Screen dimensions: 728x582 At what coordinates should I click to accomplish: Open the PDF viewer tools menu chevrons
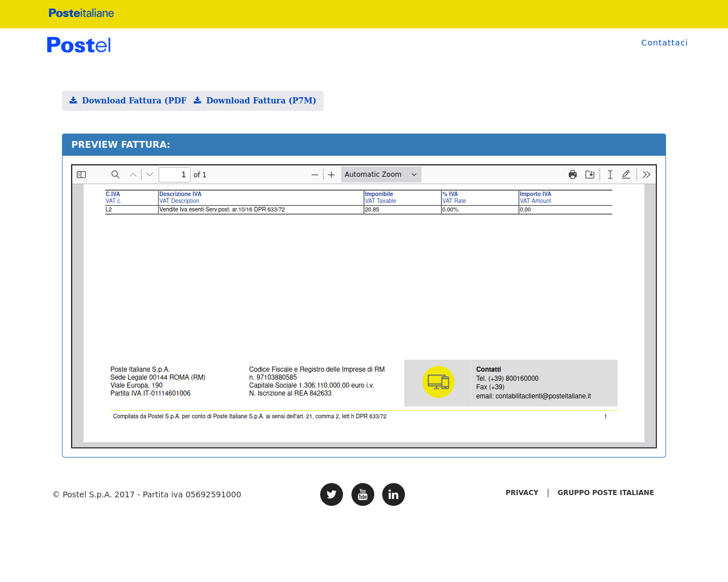click(x=646, y=174)
